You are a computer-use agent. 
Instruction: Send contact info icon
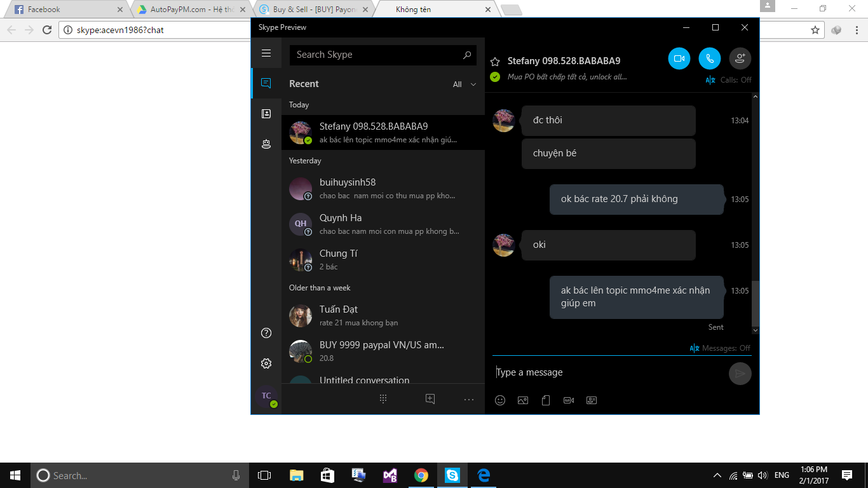click(592, 400)
